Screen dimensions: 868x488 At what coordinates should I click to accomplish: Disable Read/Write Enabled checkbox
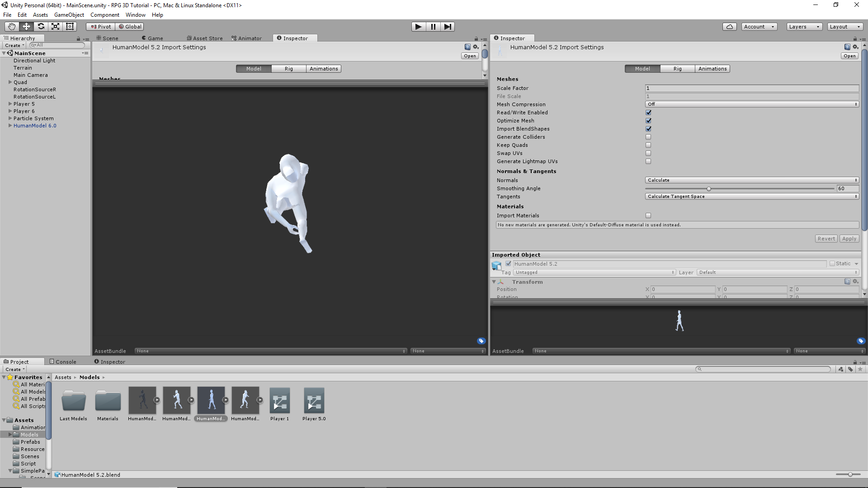648,113
